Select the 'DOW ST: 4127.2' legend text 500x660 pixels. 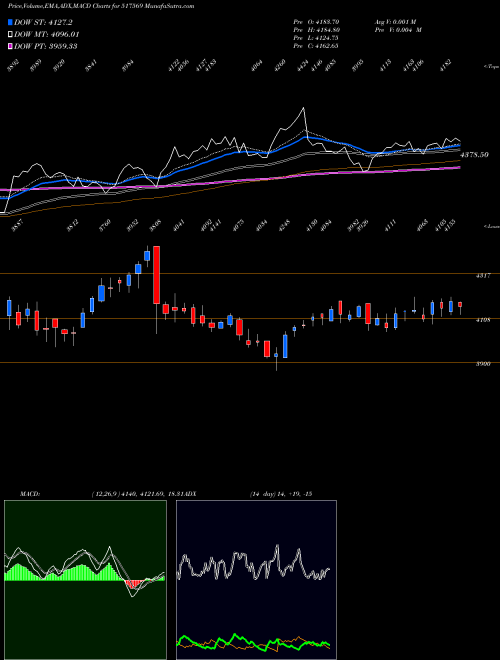[x=43, y=22]
